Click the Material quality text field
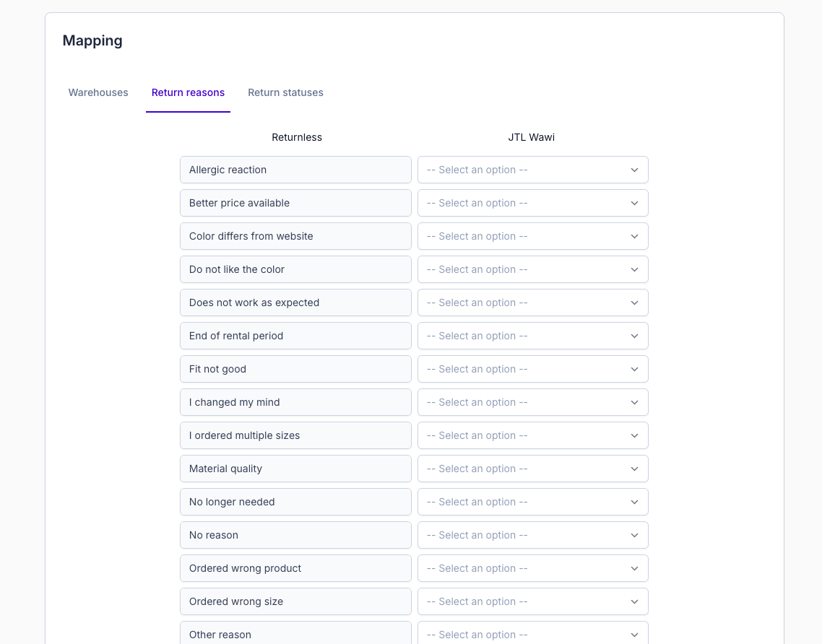This screenshot has width=822, height=644. [295, 469]
